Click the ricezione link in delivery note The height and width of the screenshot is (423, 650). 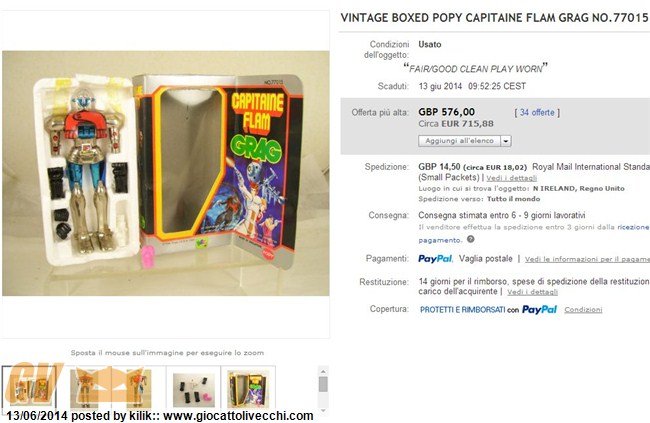pyautogui.click(x=633, y=227)
